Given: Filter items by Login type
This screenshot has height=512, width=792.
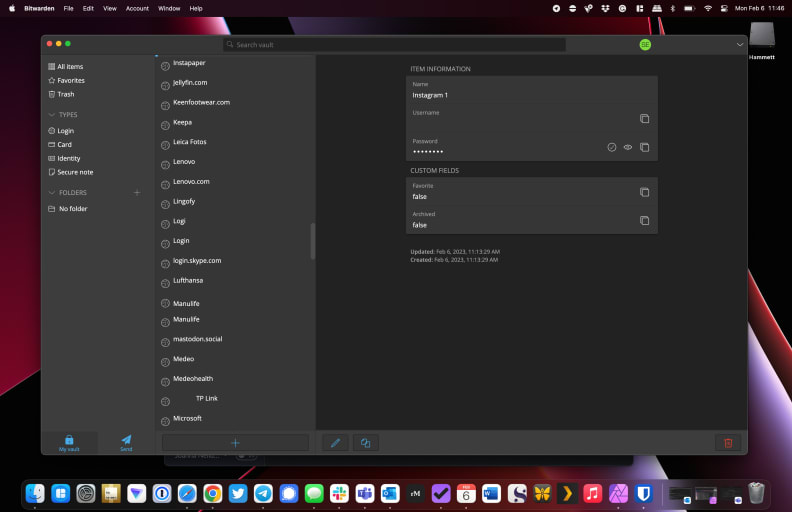Looking at the screenshot, I should point(61,131).
